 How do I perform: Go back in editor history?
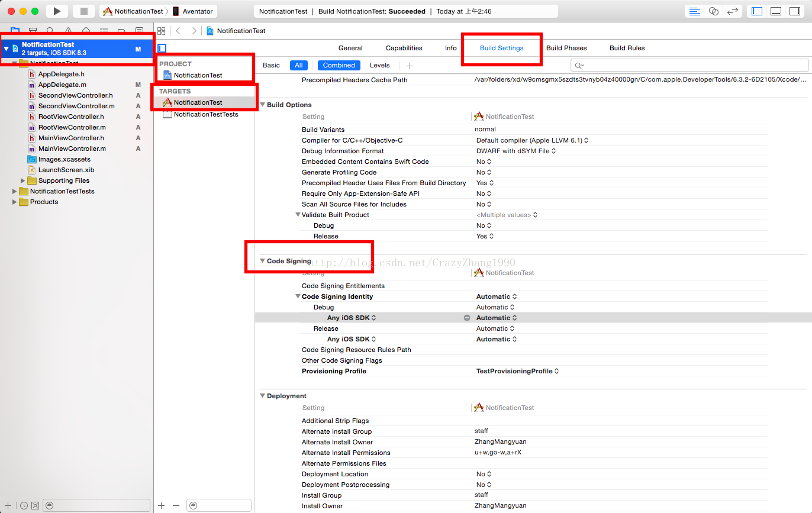[178, 31]
